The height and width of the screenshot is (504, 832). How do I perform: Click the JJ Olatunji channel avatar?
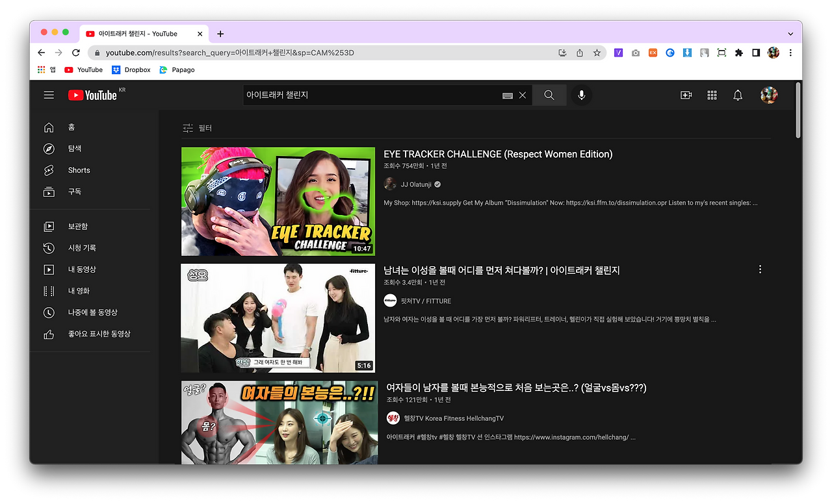(390, 184)
